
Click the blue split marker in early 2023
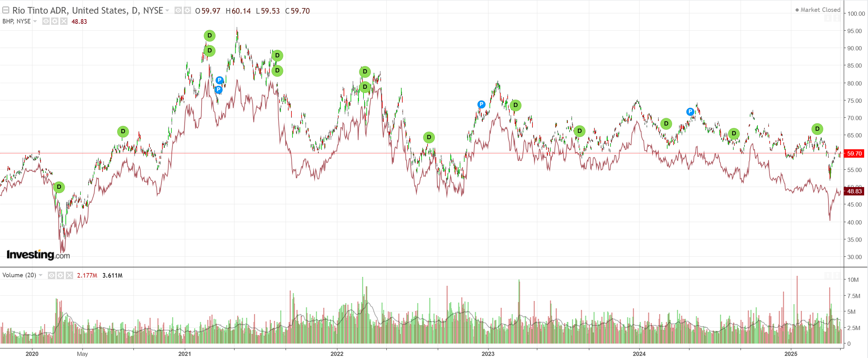(x=481, y=104)
